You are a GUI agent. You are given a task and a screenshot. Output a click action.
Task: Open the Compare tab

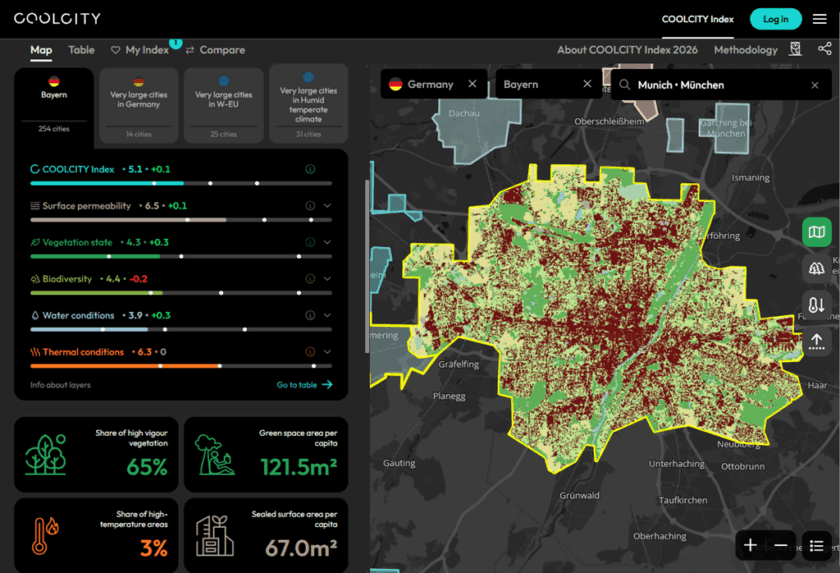[x=216, y=50]
